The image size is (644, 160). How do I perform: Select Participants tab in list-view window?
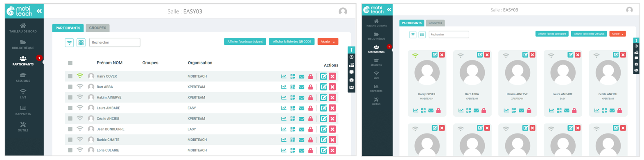point(68,28)
